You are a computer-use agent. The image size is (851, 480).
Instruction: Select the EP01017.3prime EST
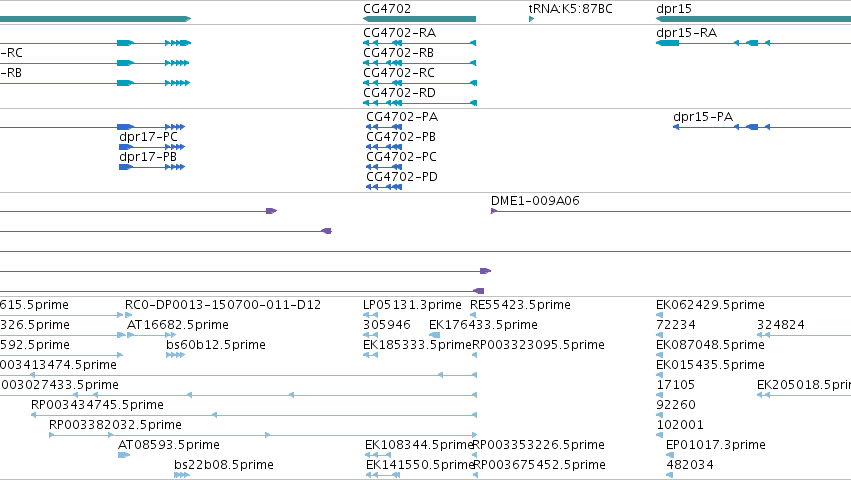coord(716,445)
